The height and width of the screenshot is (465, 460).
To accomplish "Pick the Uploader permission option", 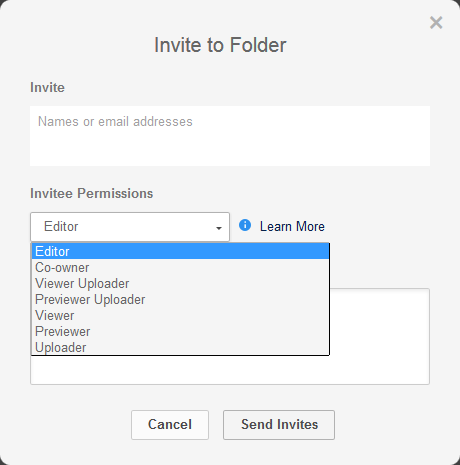I will tap(180, 347).
